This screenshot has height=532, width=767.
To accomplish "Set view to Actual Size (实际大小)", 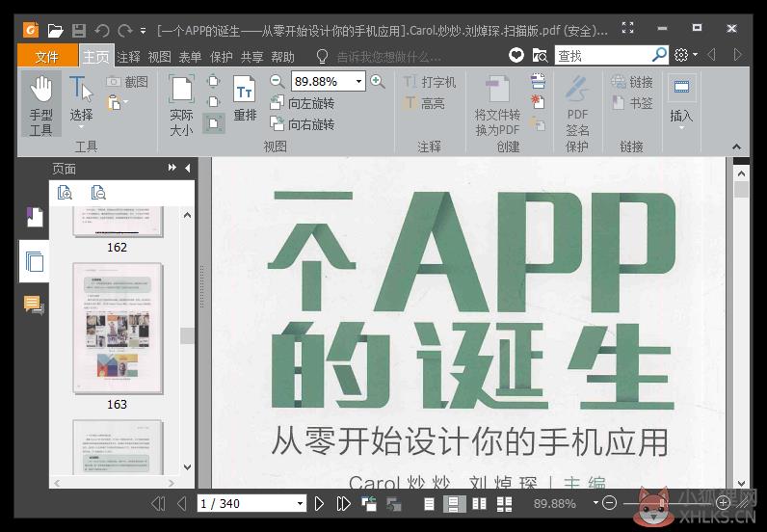I will [181, 104].
